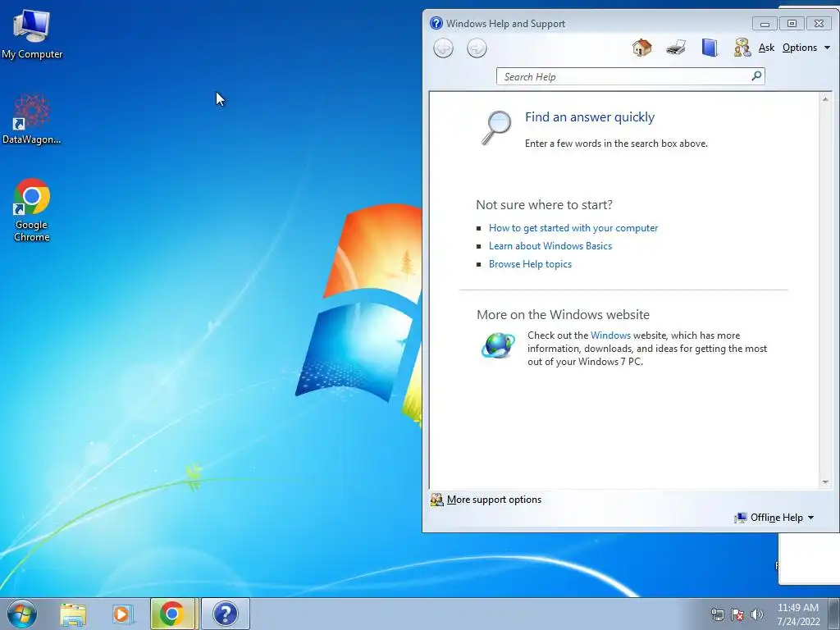
Task: Click the volume speaker tray icon
Action: pyautogui.click(x=757, y=614)
